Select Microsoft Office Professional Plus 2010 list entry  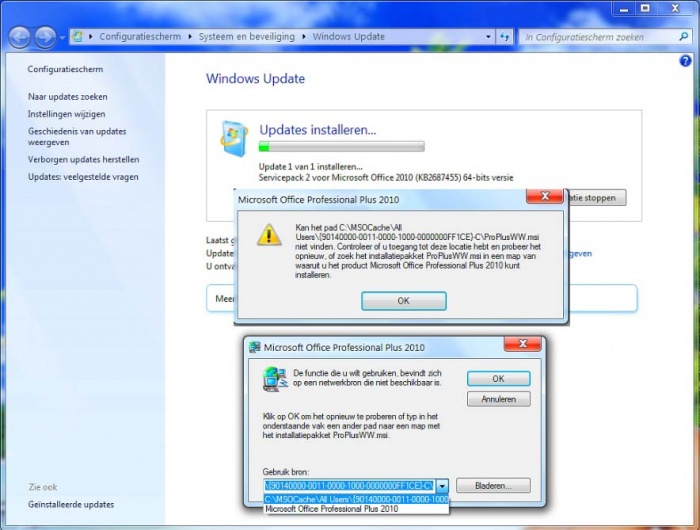(356, 509)
